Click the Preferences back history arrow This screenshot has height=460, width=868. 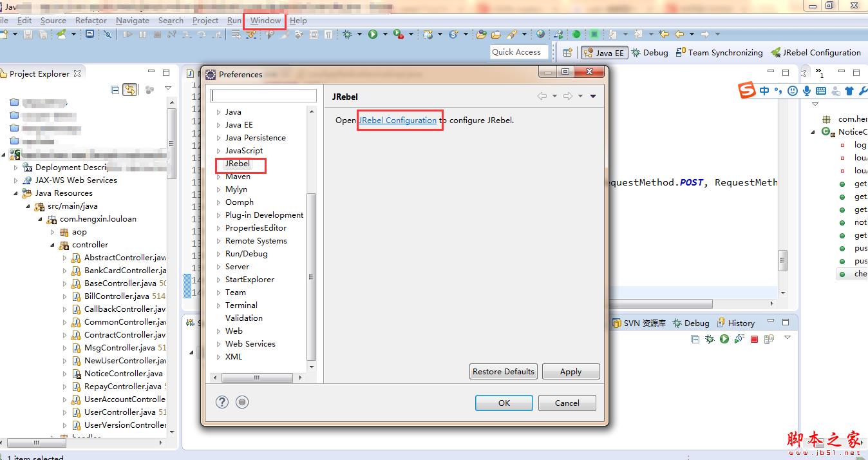tap(542, 96)
